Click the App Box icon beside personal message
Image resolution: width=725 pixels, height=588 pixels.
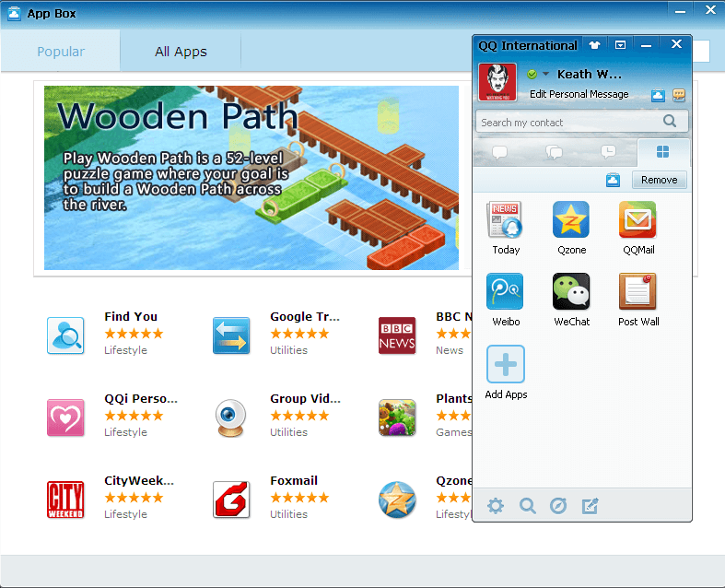click(x=658, y=95)
